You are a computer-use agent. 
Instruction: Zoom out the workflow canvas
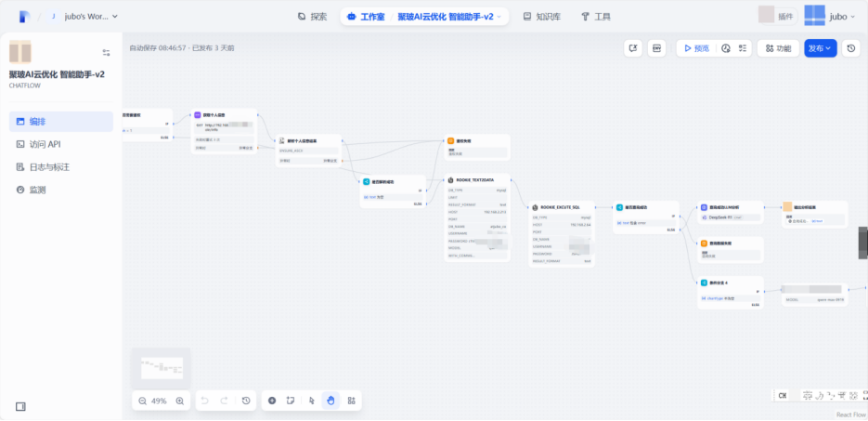pos(142,401)
